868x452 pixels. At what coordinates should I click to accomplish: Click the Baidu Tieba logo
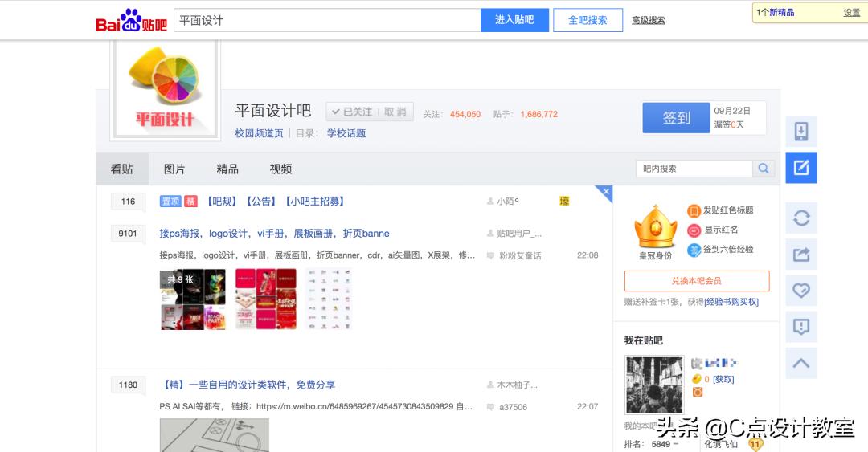click(x=131, y=20)
